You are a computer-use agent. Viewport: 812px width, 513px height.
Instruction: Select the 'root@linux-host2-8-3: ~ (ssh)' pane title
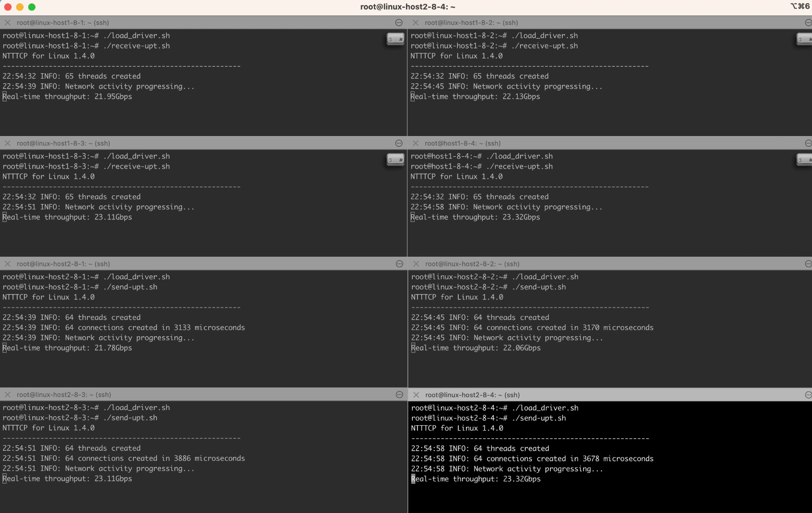(64, 395)
